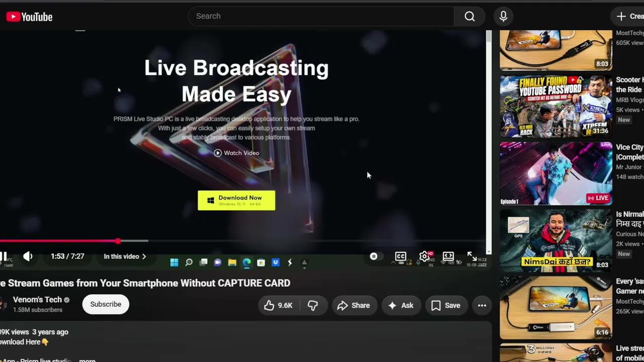Open the 'Every' Gamer suggested video title
Image resolution: width=644 pixels, height=362 pixels.
[630, 286]
